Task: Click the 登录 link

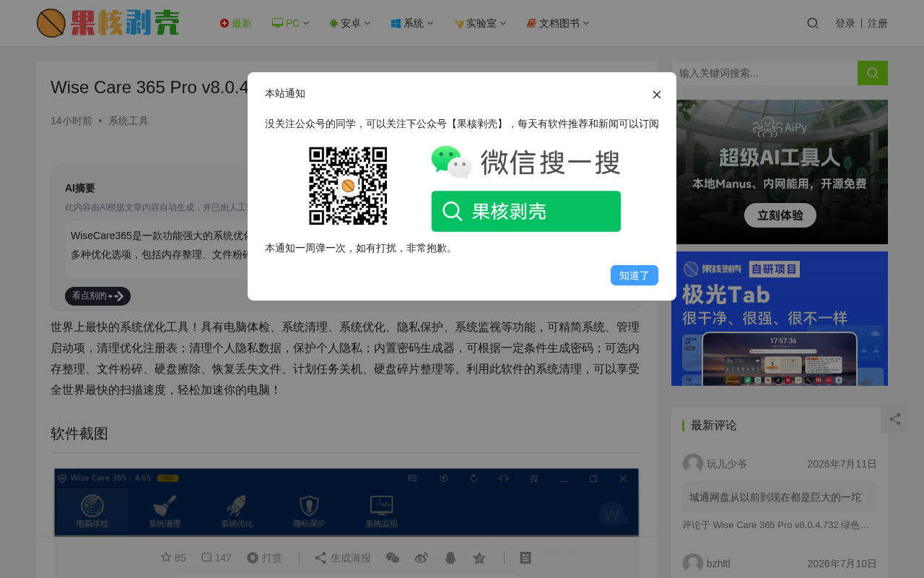Action: point(845,23)
